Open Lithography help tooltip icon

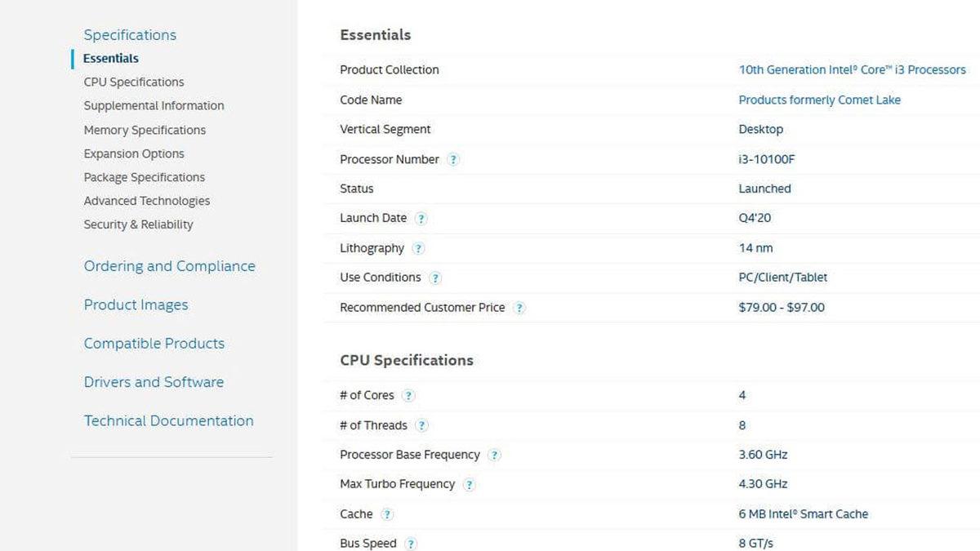click(x=418, y=248)
